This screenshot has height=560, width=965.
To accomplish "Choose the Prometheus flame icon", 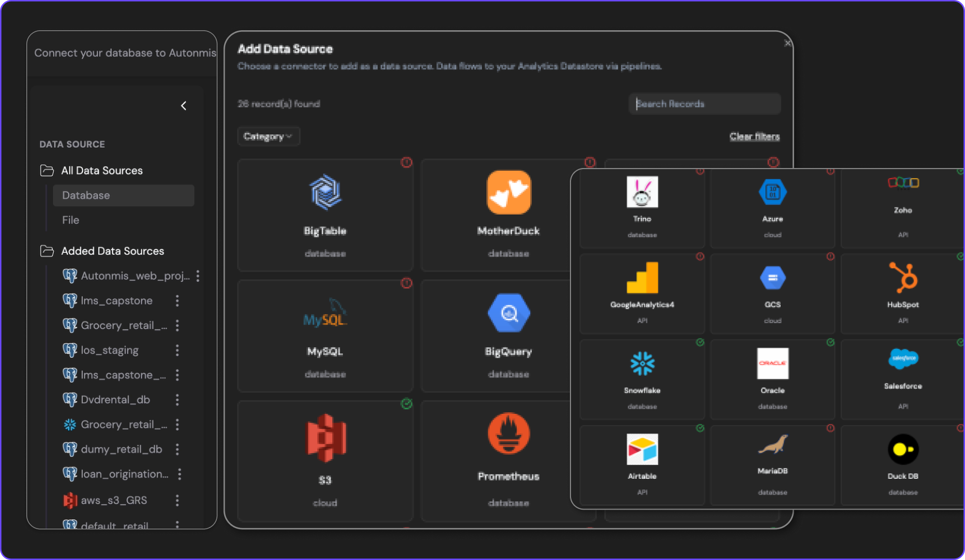I will [508, 434].
